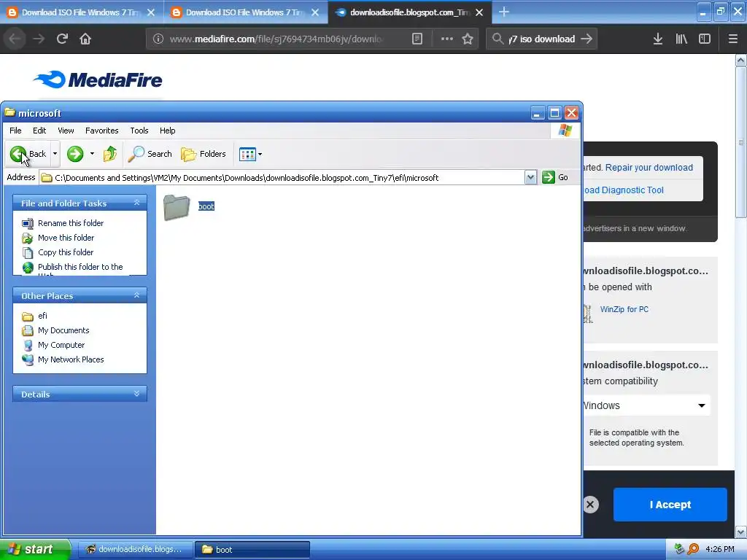Collapse the Other Places panel
The width and height of the screenshot is (747, 560).
pyautogui.click(x=136, y=296)
